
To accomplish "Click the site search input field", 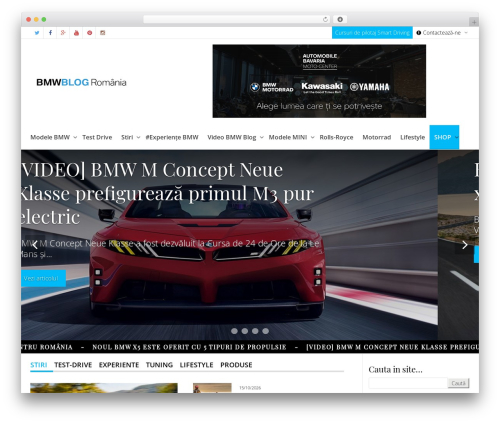I will point(408,383).
